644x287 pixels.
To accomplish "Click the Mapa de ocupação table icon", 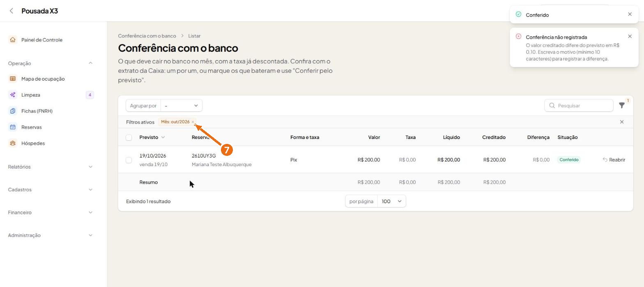I will tap(13, 79).
